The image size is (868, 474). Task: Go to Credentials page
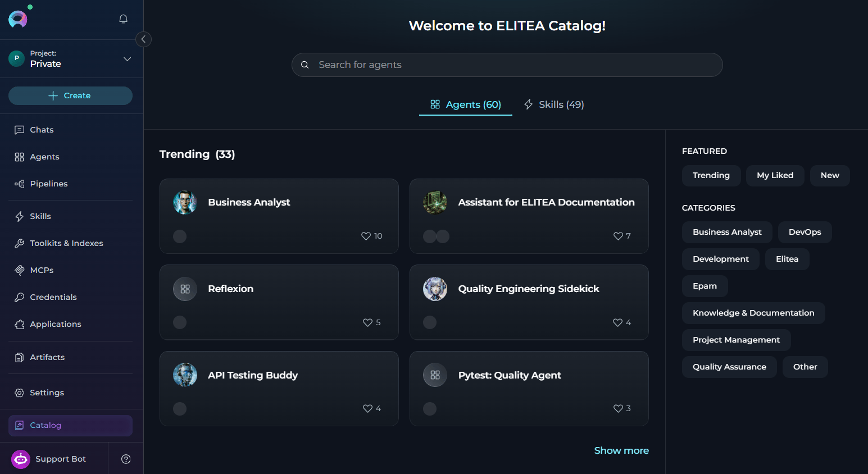click(70, 297)
